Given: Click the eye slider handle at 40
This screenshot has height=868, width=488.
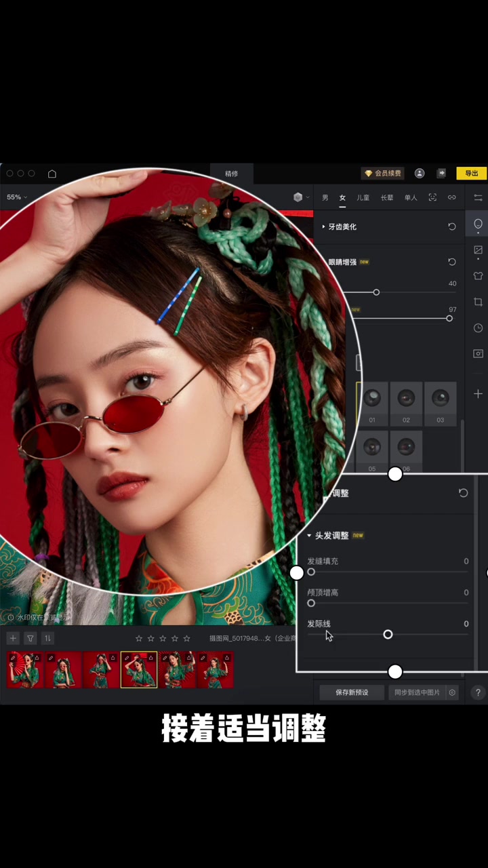Looking at the screenshot, I should point(376,292).
